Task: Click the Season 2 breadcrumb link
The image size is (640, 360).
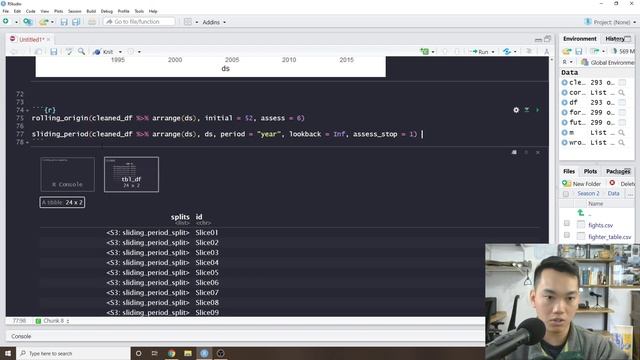Action: pos(588,193)
